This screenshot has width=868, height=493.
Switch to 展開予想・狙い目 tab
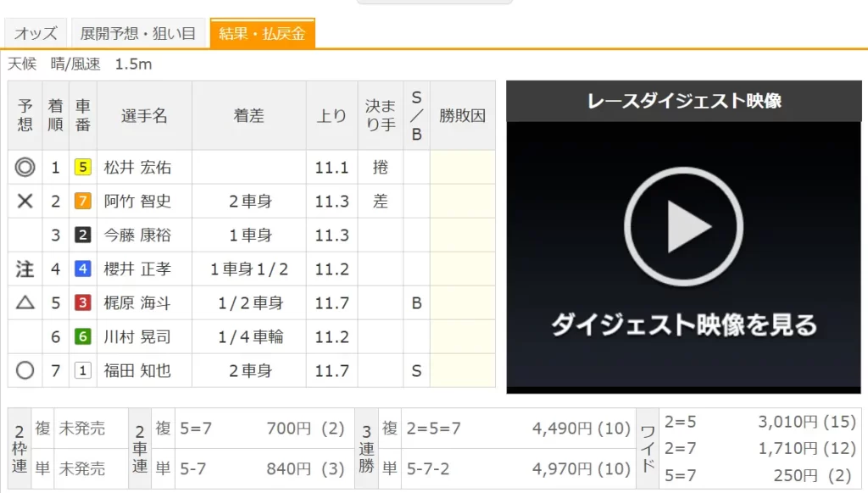137,34
